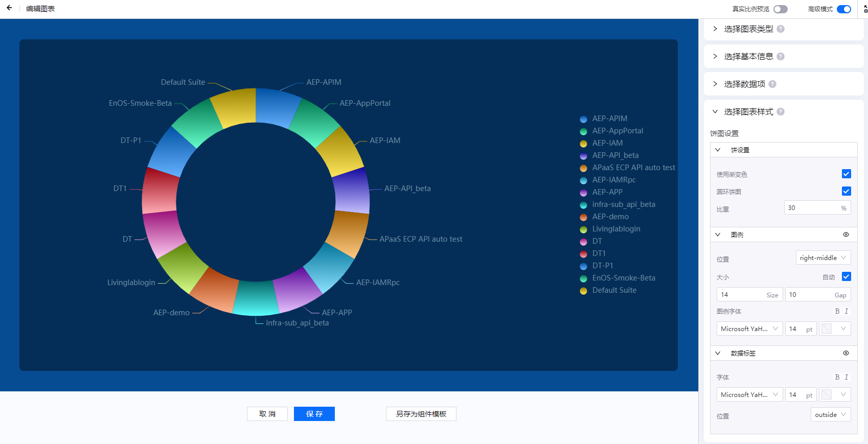The image size is (868, 444).
Task: Toggle 数据标签 visibility eye icon
Action: click(846, 353)
